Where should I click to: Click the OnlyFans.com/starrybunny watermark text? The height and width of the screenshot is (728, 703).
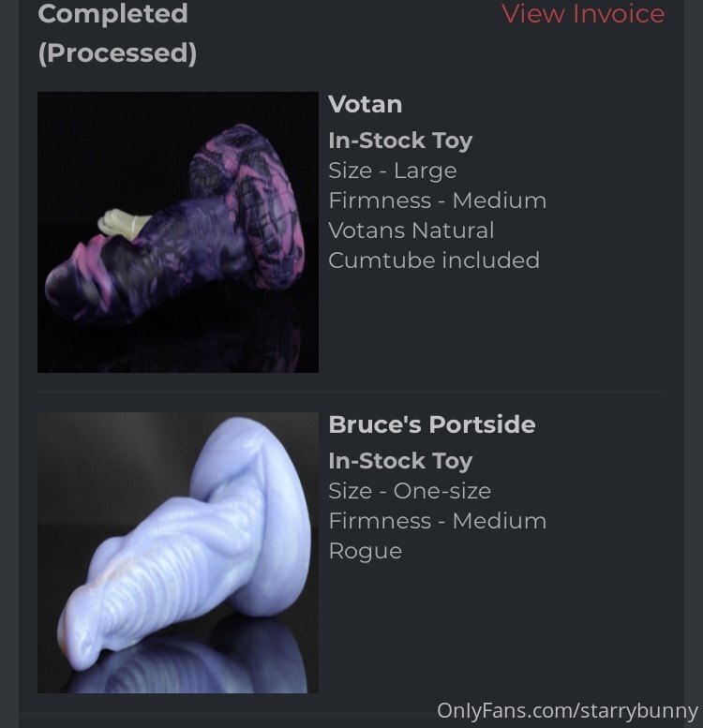point(567,711)
